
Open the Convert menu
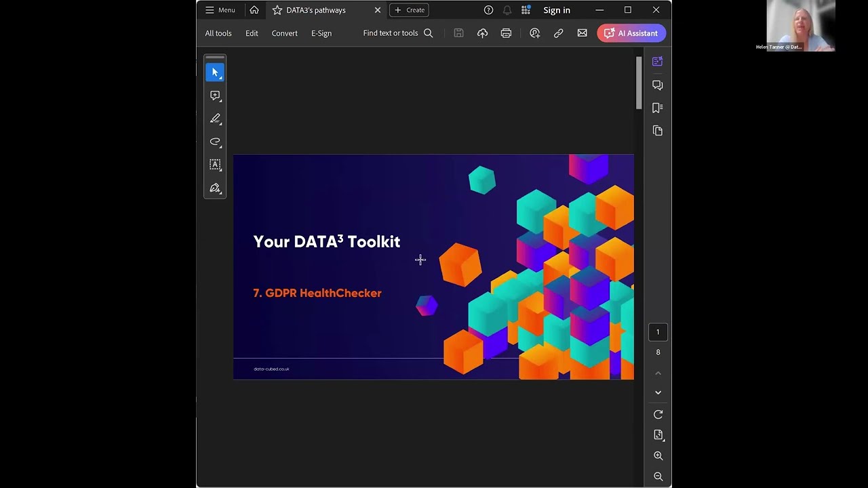(x=285, y=33)
